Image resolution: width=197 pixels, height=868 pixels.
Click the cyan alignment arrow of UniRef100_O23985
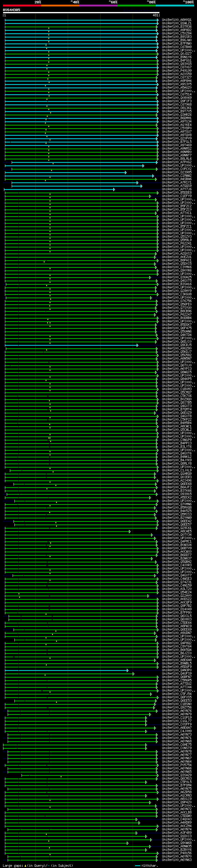point(66,172)
